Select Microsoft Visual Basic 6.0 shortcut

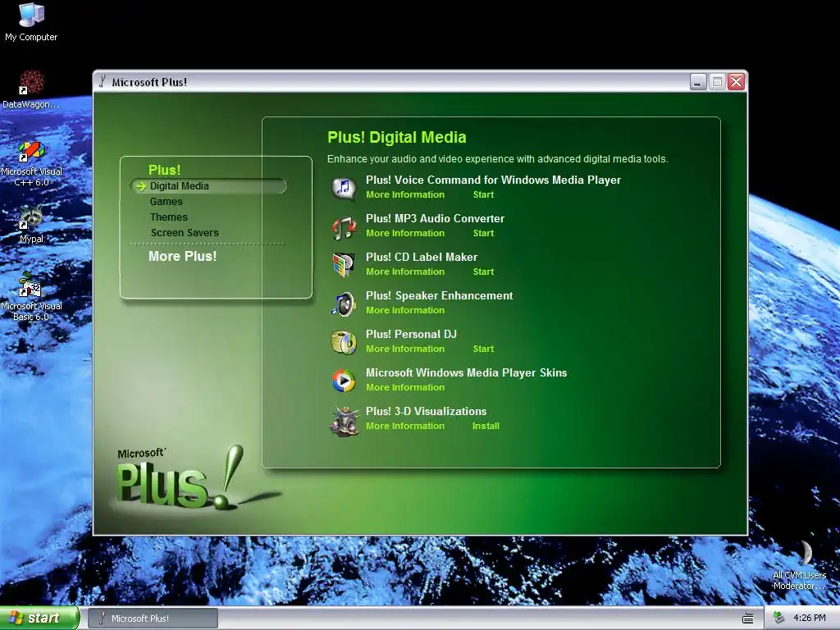[x=31, y=296]
